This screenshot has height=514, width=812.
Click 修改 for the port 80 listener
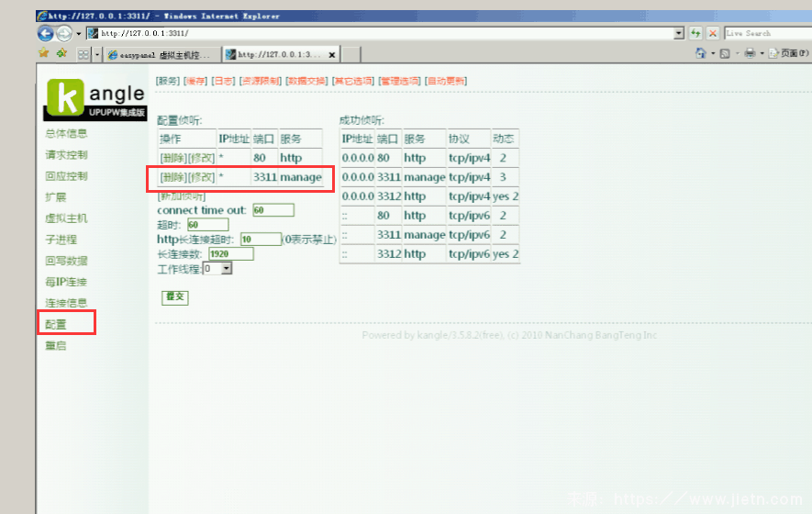[x=201, y=158]
